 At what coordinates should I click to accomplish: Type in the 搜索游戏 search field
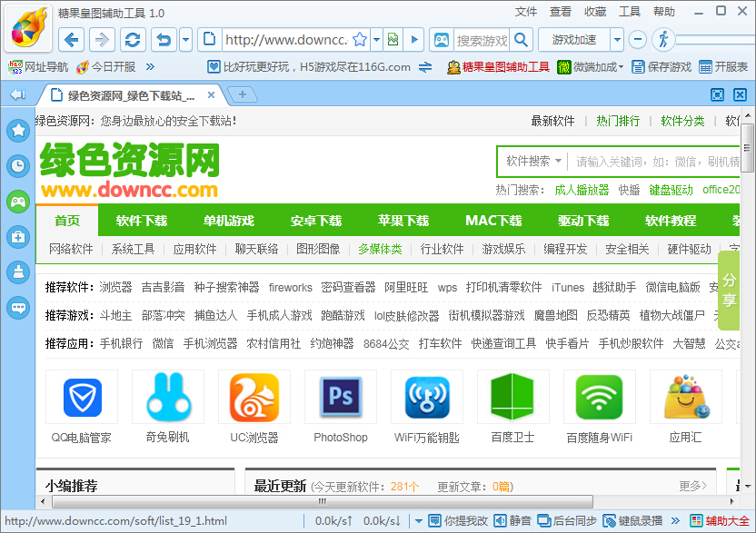click(476, 40)
